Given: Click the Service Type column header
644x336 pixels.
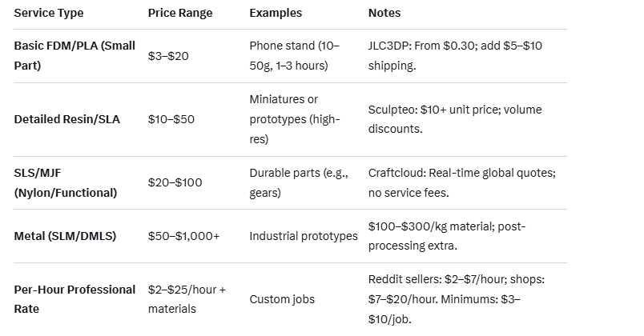Looking at the screenshot, I should tap(49, 14).
